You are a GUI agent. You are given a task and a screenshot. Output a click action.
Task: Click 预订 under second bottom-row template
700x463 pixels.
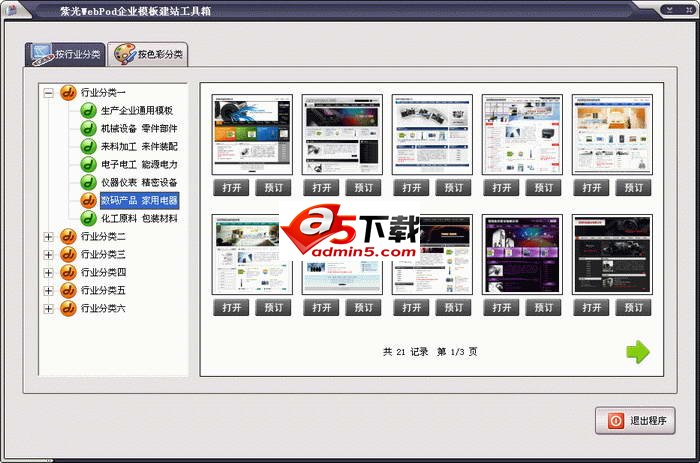[x=363, y=308]
